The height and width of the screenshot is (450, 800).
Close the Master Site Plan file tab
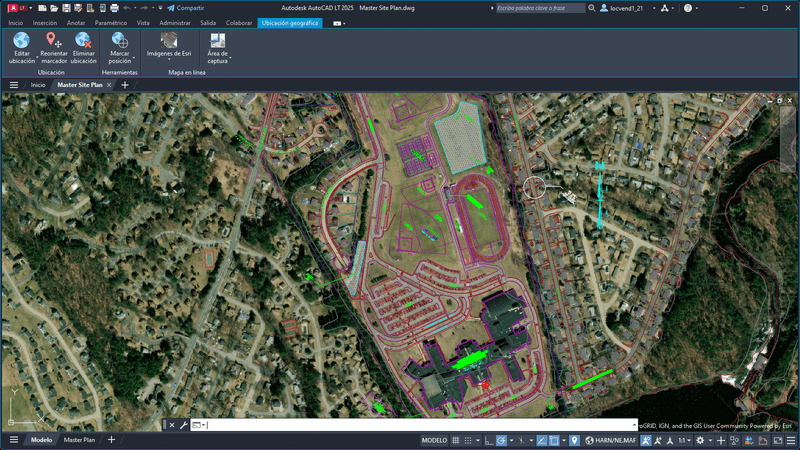point(109,85)
